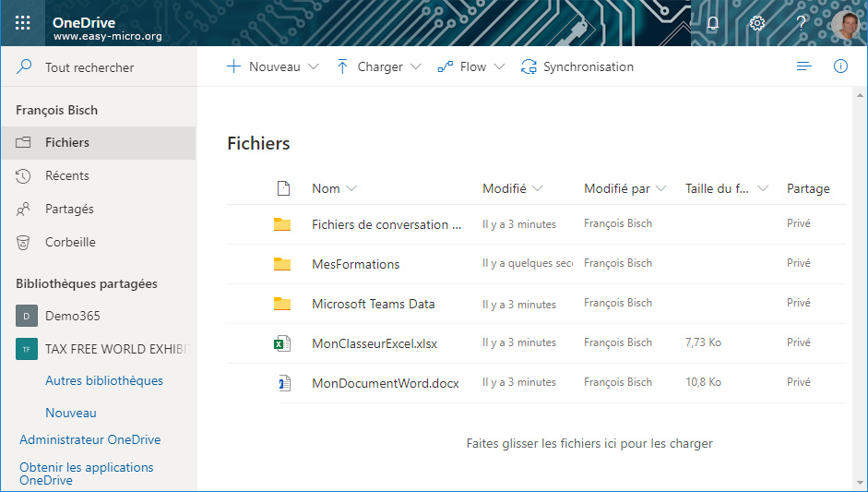Open the Modifié par column dropdown
Image resolution: width=868 pixels, height=492 pixels.
[661, 189]
